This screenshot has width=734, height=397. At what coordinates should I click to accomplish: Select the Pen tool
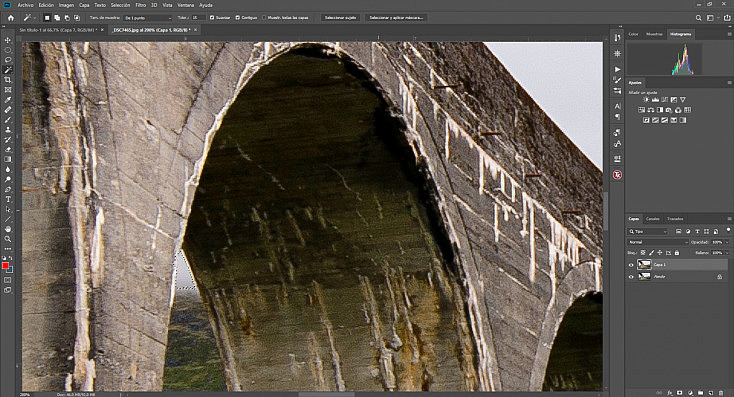(8, 190)
